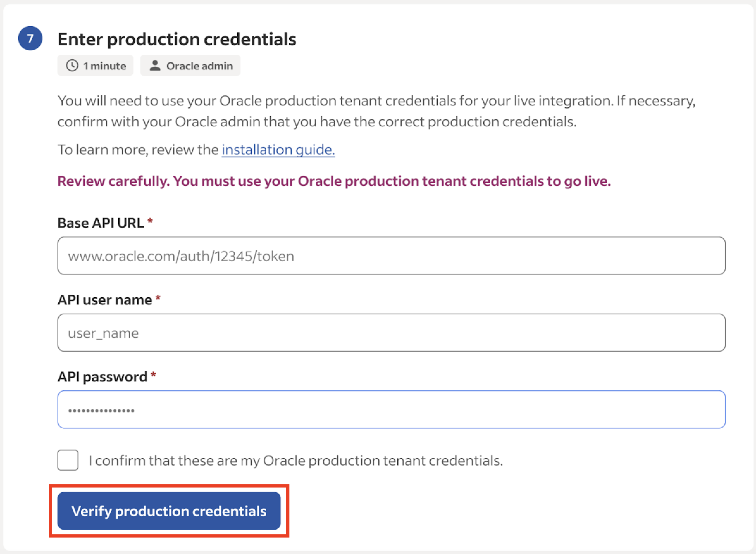The image size is (756, 554).
Task: Click the Verify production credentials button
Action: pos(169,511)
